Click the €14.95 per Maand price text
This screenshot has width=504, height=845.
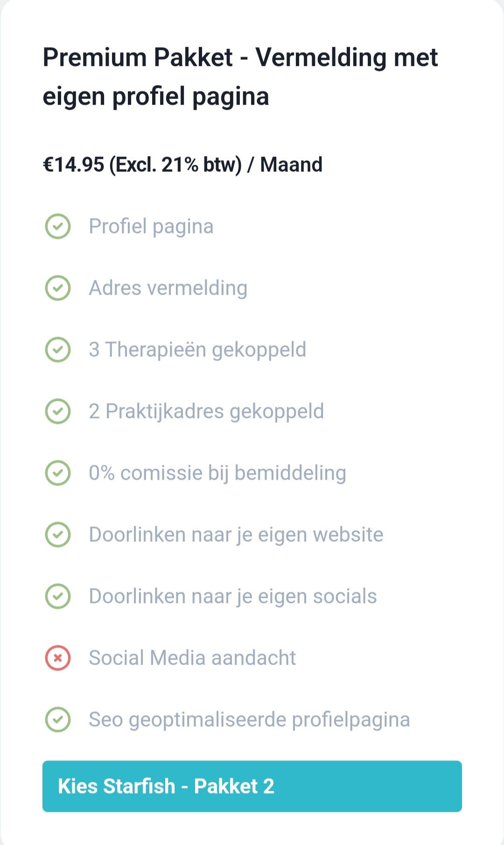[182, 165]
